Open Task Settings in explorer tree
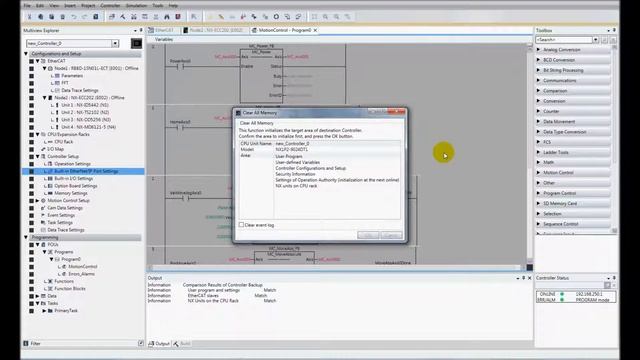Viewport: 640px width, 360px height. click(x=60, y=222)
